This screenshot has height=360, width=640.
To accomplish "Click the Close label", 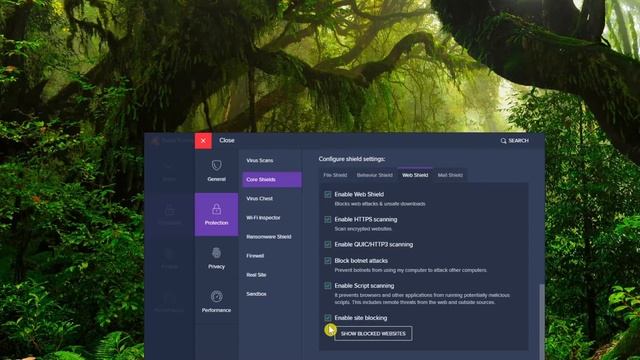I will click(227, 140).
